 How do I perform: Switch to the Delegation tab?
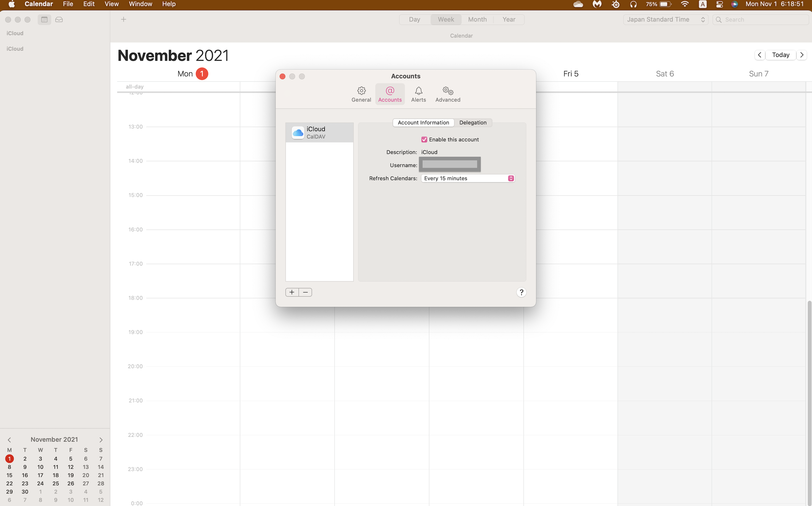click(473, 122)
